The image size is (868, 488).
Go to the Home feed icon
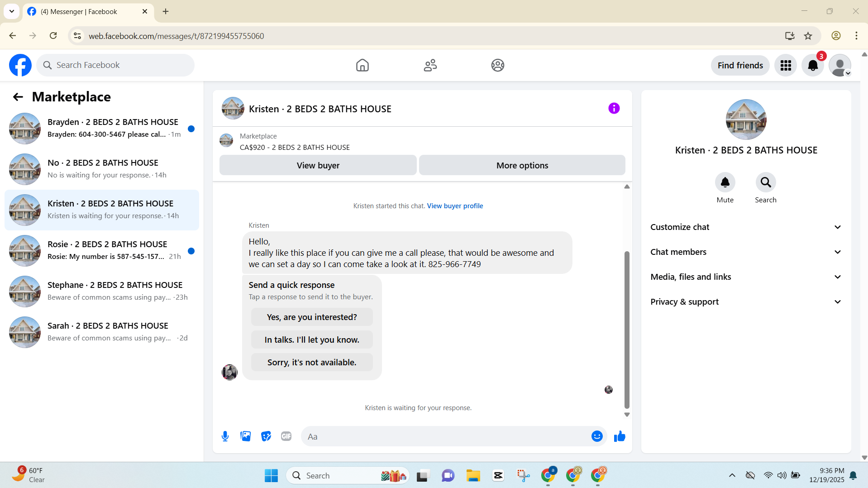click(x=362, y=65)
